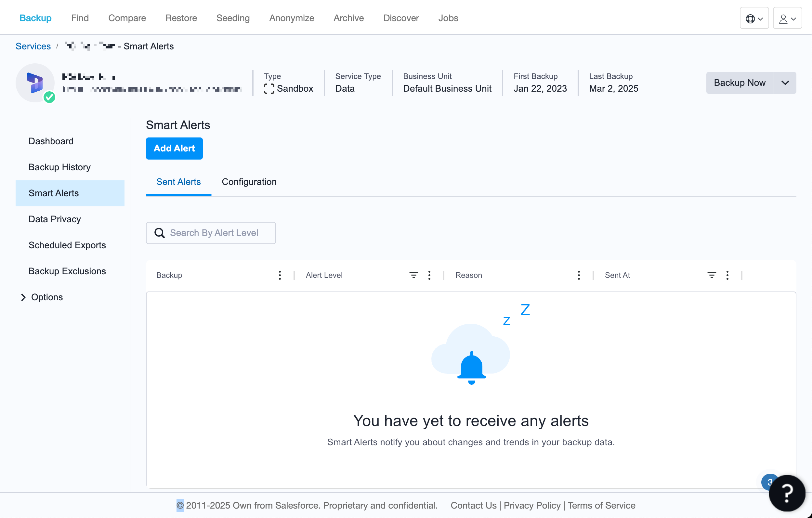Switch to the Sent Alerts tab
This screenshot has width=812, height=518.
[178, 182]
